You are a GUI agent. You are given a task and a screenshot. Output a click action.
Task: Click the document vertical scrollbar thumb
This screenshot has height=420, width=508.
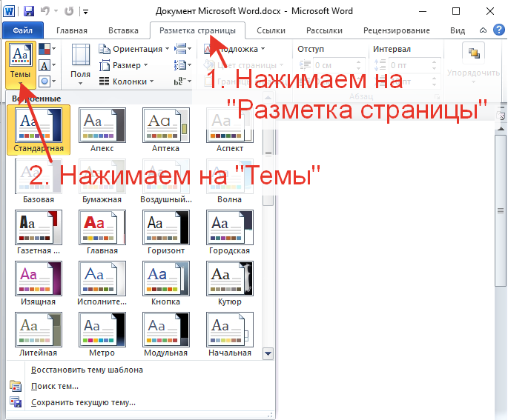point(501,210)
